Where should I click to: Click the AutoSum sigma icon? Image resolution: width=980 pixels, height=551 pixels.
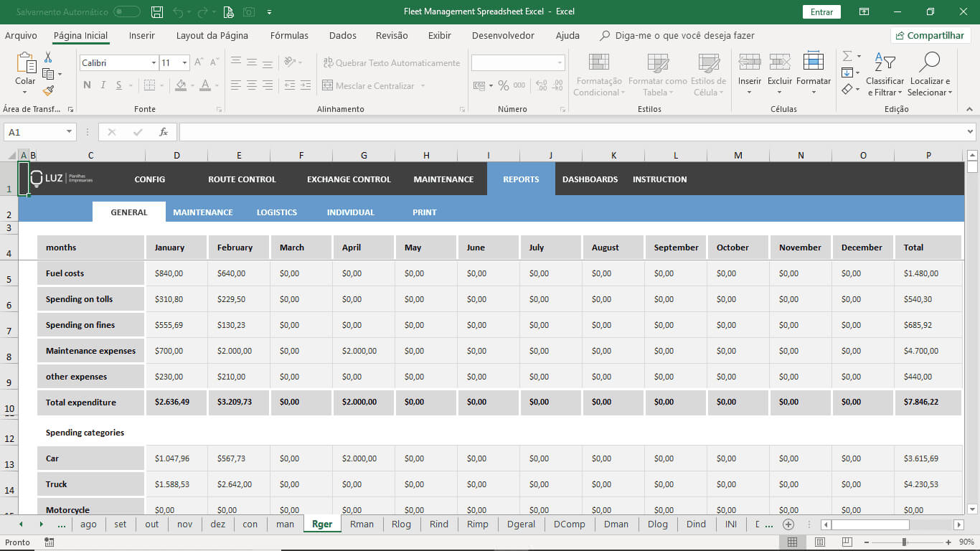(x=847, y=57)
